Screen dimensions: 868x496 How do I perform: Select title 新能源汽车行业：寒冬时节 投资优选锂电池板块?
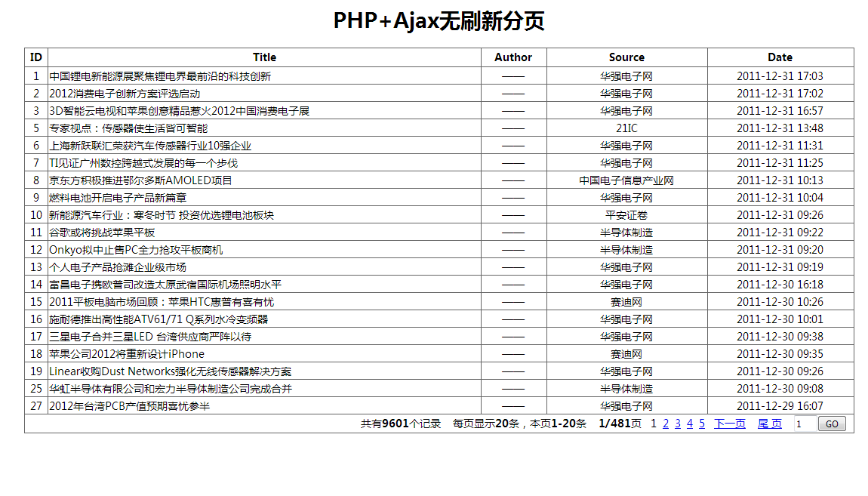point(162,215)
